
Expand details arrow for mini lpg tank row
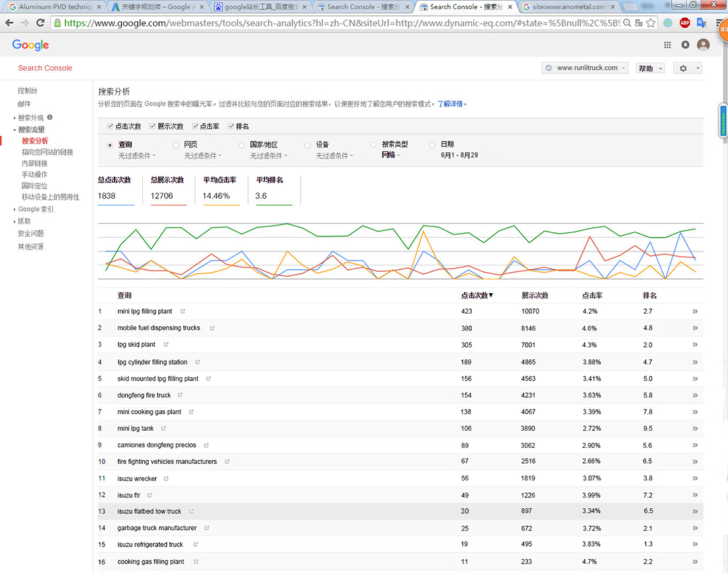(x=695, y=428)
